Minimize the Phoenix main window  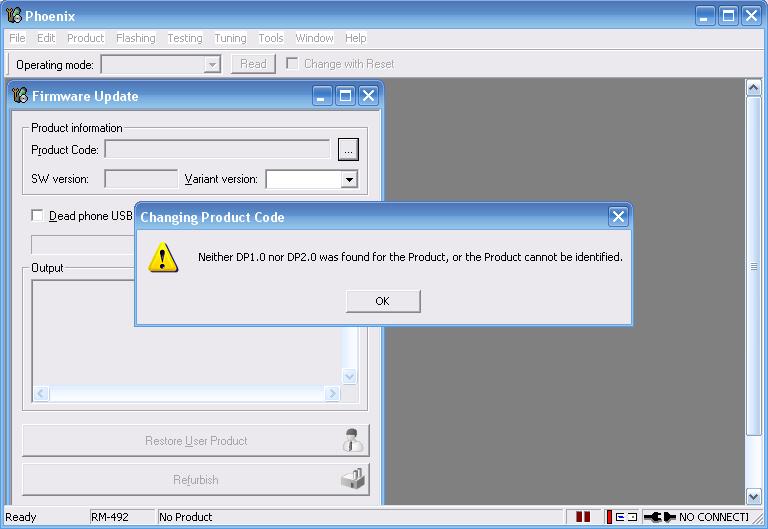pyautogui.click(x=705, y=16)
